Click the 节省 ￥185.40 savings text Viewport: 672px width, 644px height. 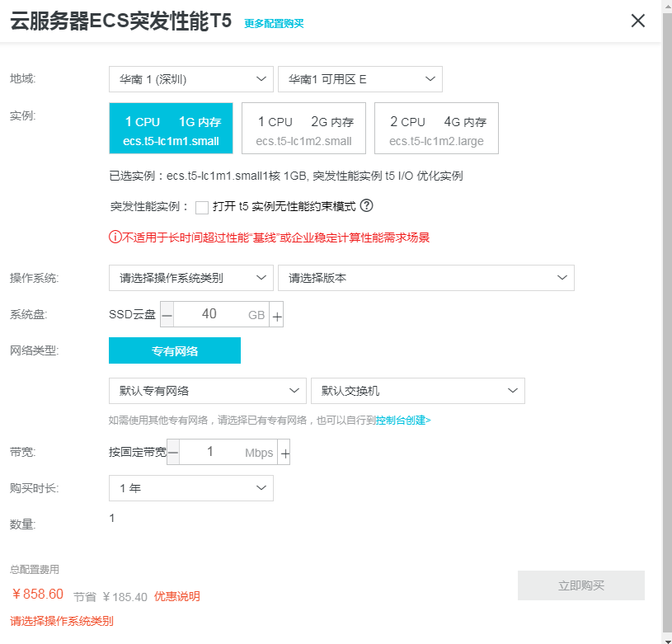point(110,597)
